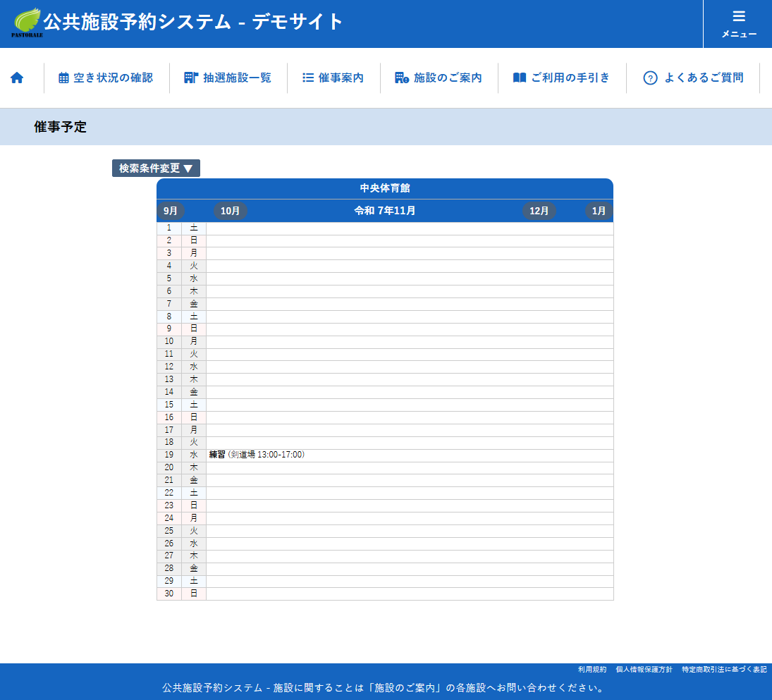This screenshot has width=772, height=700.
Task: Click the PASTORALE logo
Action: click(x=27, y=23)
